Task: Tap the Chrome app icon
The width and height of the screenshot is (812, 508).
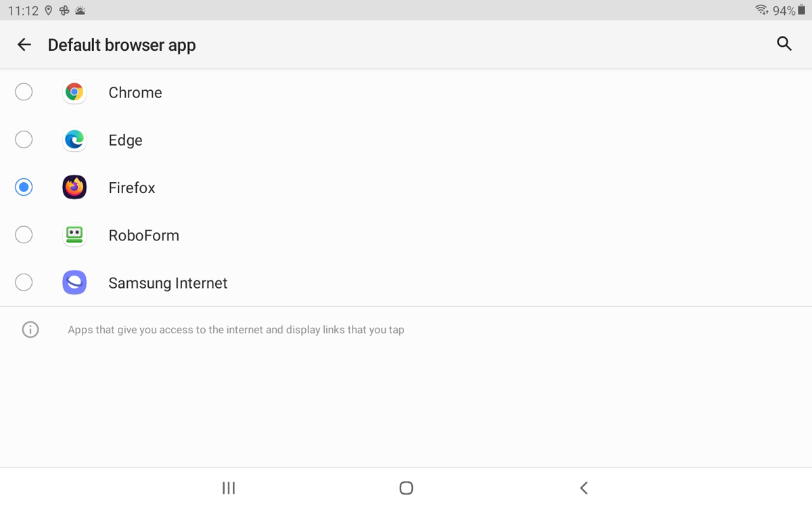Action: click(74, 92)
